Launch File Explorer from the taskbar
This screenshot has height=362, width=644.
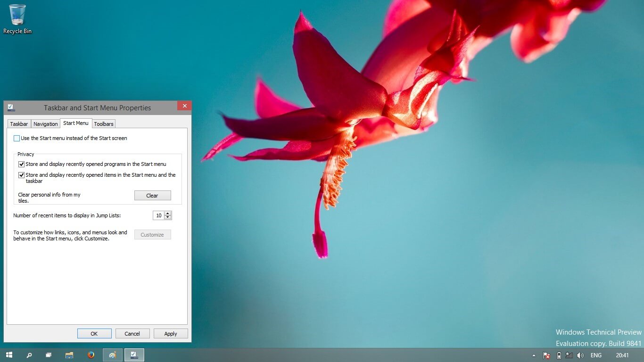(69, 355)
